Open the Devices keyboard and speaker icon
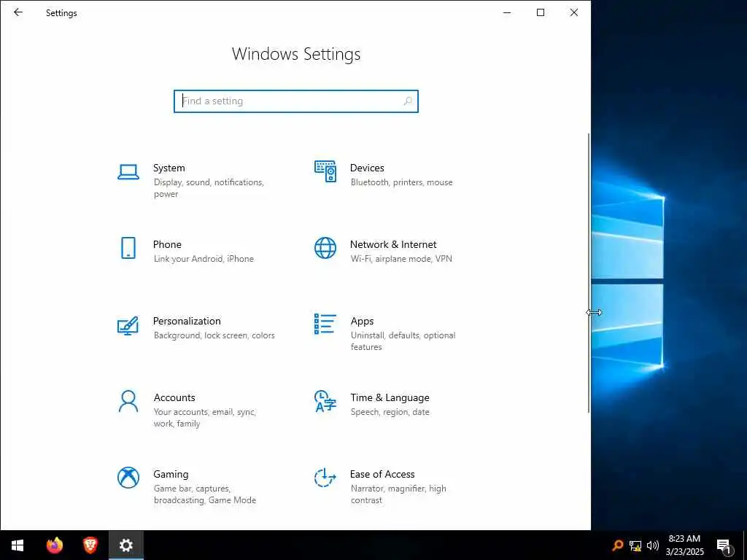This screenshot has width=747, height=560. pyautogui.click(x=325, y=171)
